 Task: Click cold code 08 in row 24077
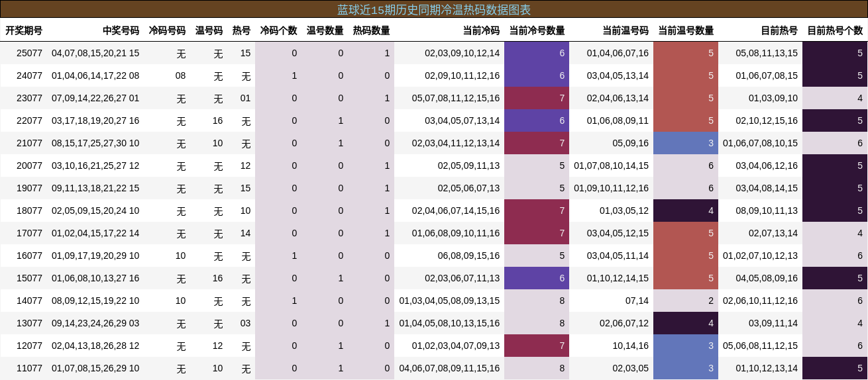[180, 75]
